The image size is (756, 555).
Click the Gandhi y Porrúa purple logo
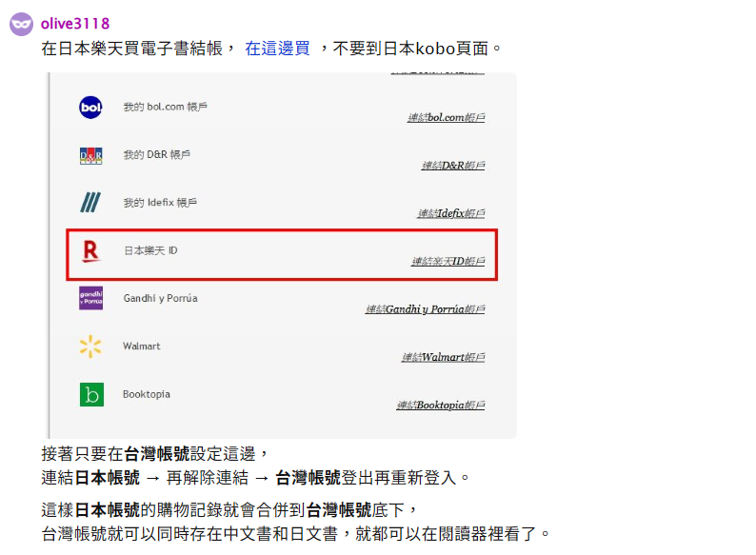90,298
